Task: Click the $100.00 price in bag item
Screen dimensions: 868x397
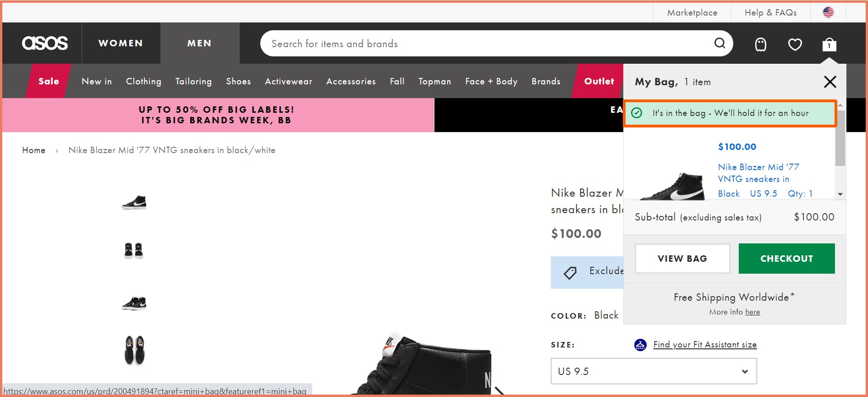Action: click(x=737, y=147)
